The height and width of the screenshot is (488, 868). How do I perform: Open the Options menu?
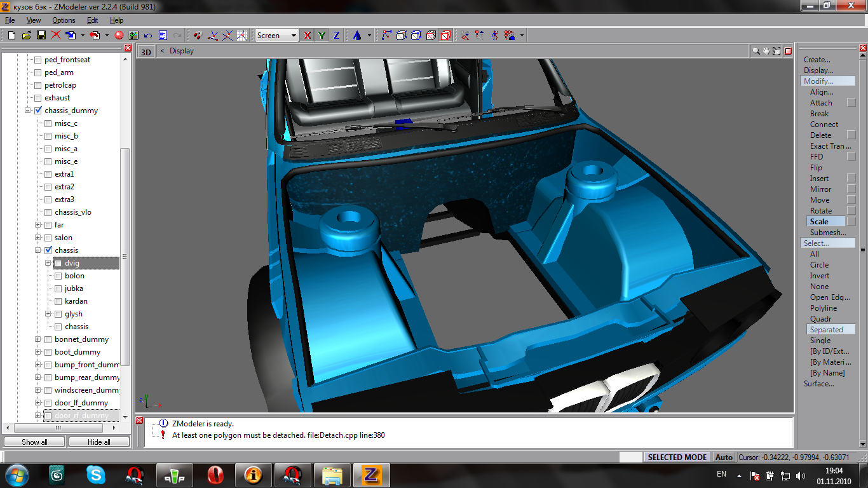click(x=64, y=20)
